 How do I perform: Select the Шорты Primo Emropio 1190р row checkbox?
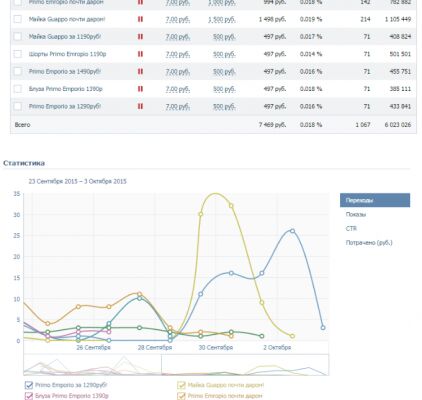point(18,54)
